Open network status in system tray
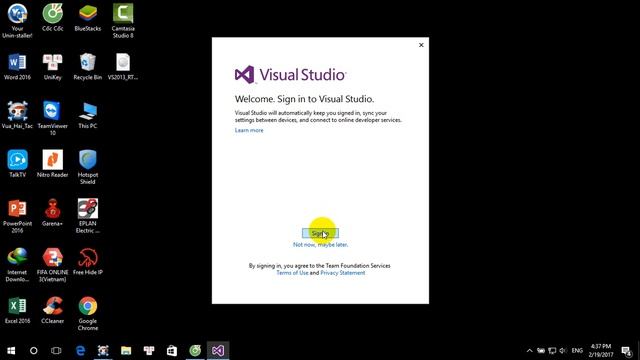 coord(552,351)
